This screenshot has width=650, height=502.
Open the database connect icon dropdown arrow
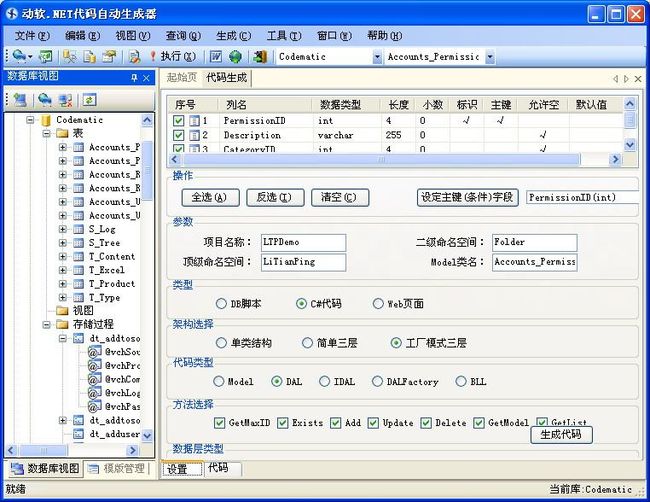point(30,56)
